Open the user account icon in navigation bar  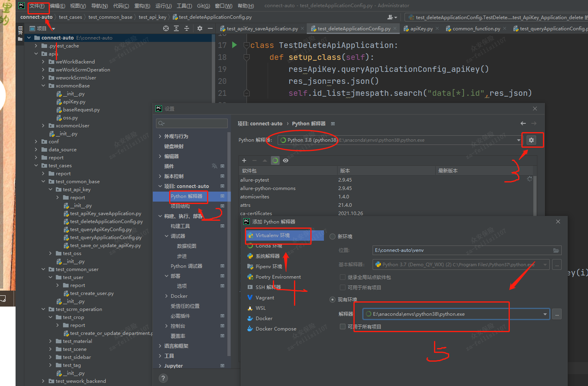pyautogui.click(x=392, y=17)
